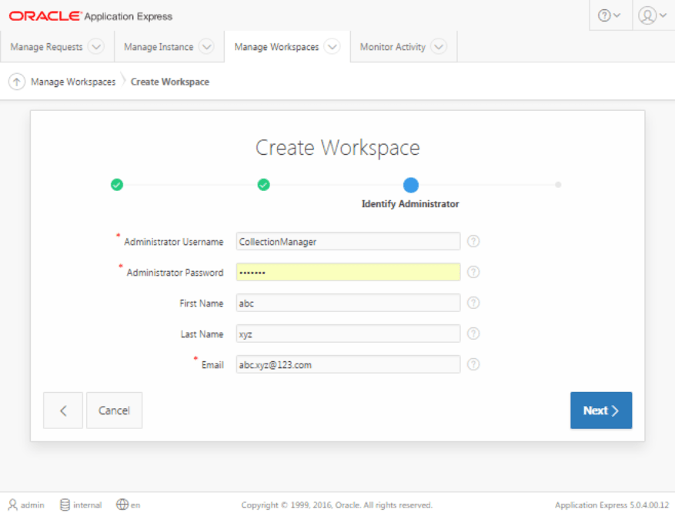Expand the Manage Requests dropdown arrow

coord(96,46)
